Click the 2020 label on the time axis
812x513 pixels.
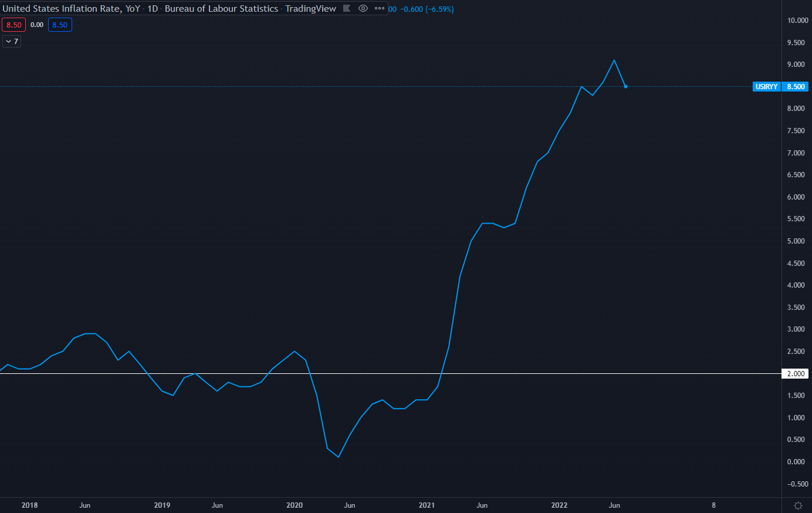click(295, 505)
